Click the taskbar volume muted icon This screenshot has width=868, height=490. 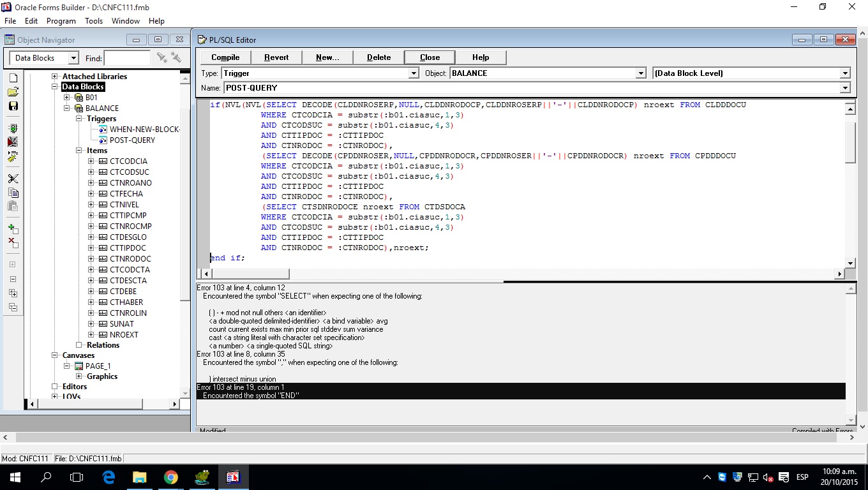tap(768, 477)
